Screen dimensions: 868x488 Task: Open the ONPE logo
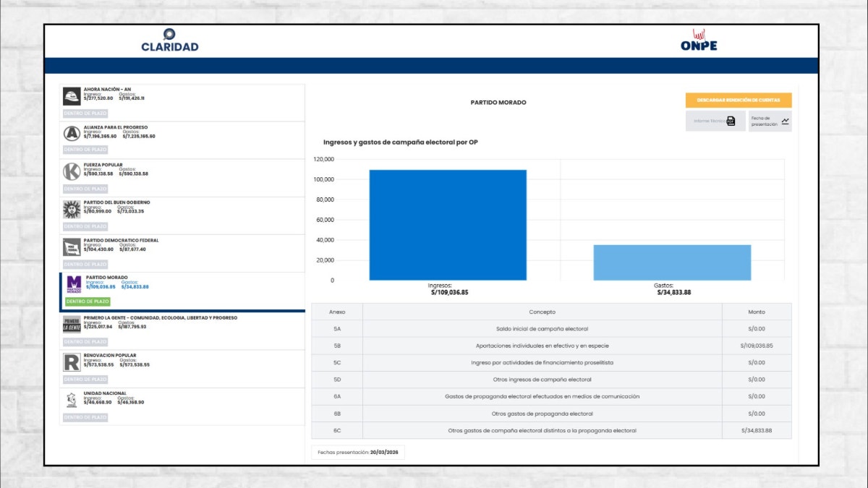coord(699,40)
